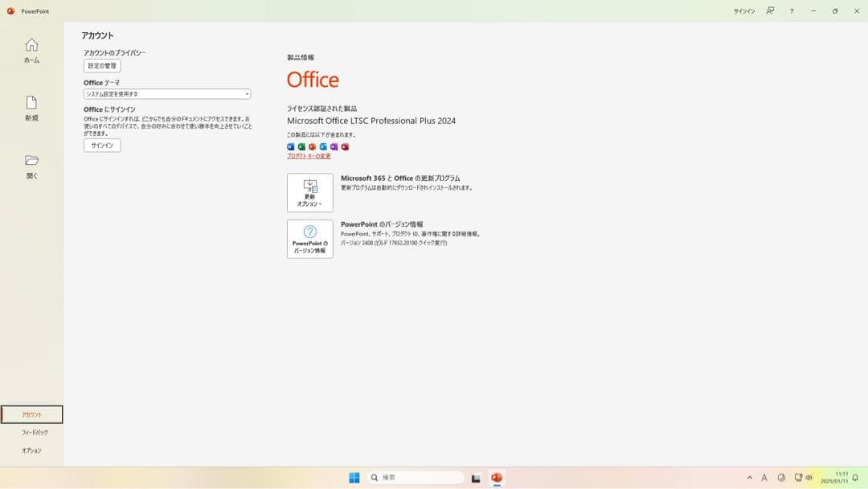
Task: Open the OneNote icon in the products row
Action: click(x=335, y=146)
